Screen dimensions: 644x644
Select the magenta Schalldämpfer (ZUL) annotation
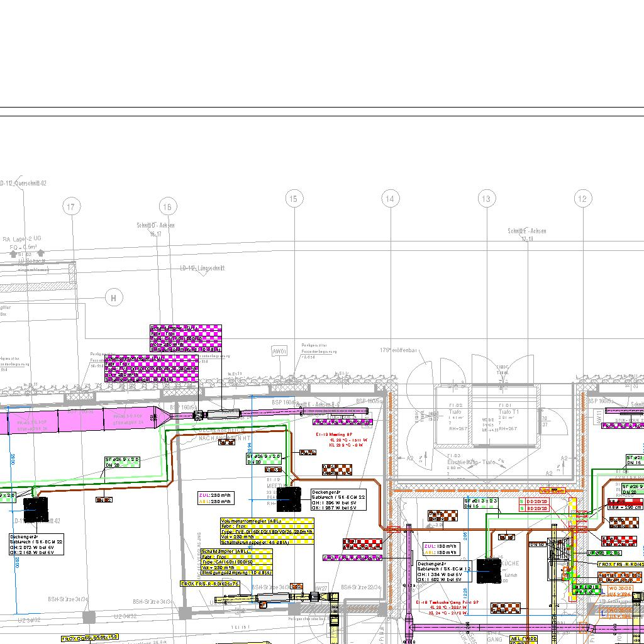[x=186, y=338]
